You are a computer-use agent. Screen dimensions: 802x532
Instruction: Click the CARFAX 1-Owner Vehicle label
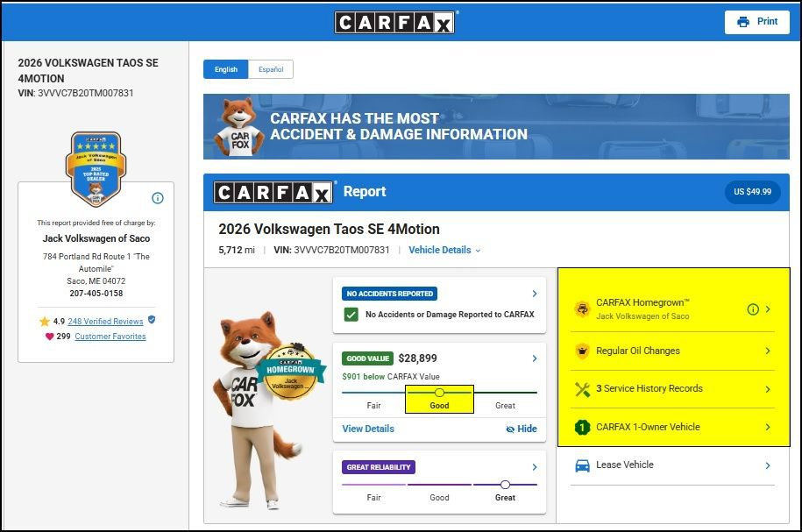pos(648,427)
